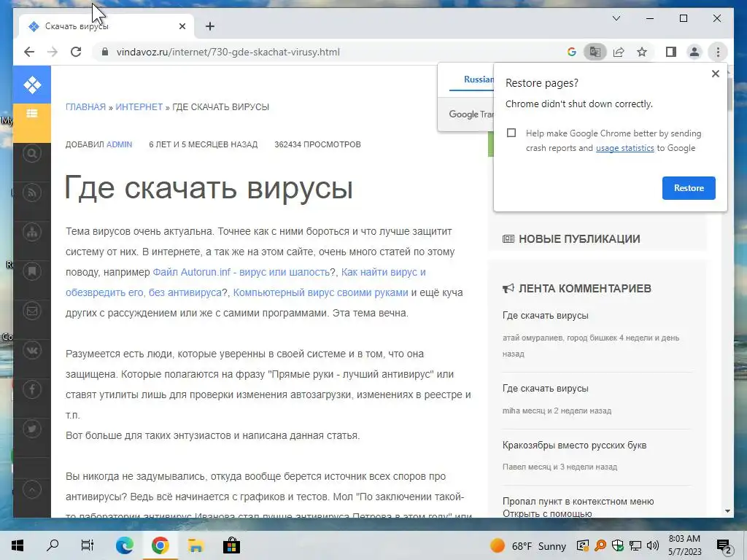This screenshot has height=560, width=747.
Task: Click the bookmark icon in the sidebar
Action: (x=32, y=271)
